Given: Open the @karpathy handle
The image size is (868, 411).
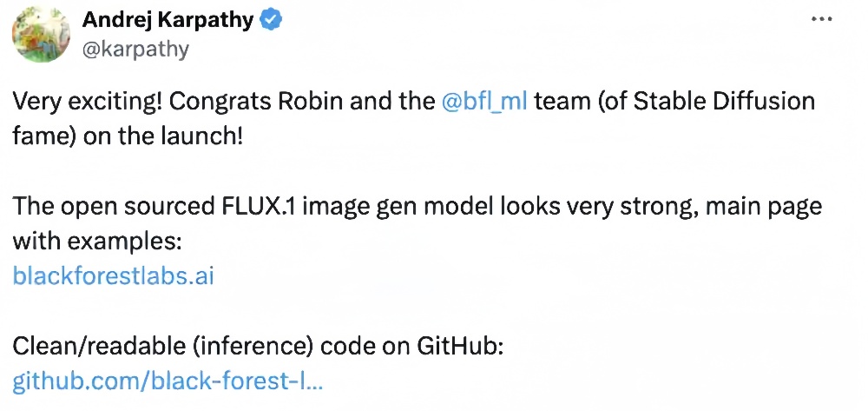Looking at the screenshot, I should [135, 50].
